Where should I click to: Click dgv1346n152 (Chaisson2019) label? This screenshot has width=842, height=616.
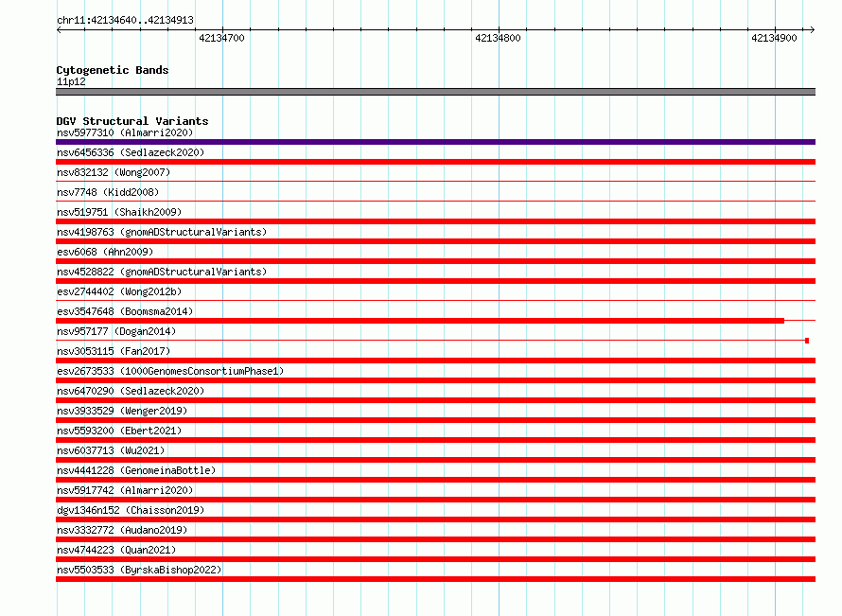click(x=131, y=510)
